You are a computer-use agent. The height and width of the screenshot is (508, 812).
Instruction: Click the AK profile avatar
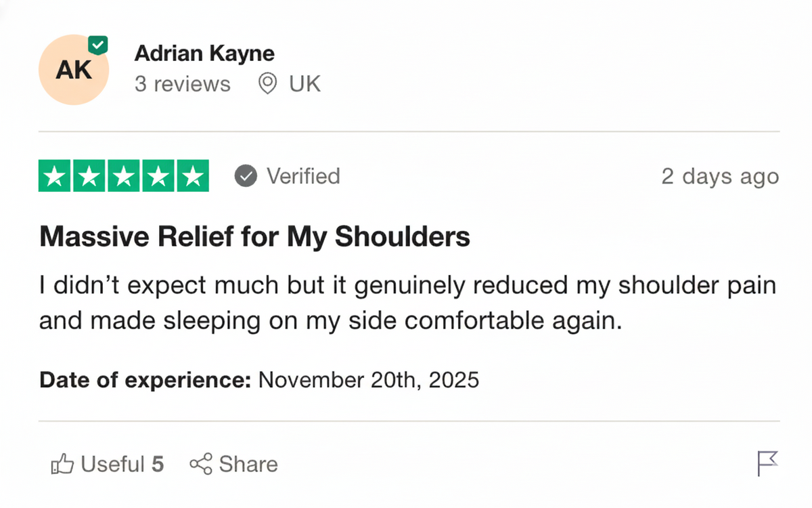[73, 70]
